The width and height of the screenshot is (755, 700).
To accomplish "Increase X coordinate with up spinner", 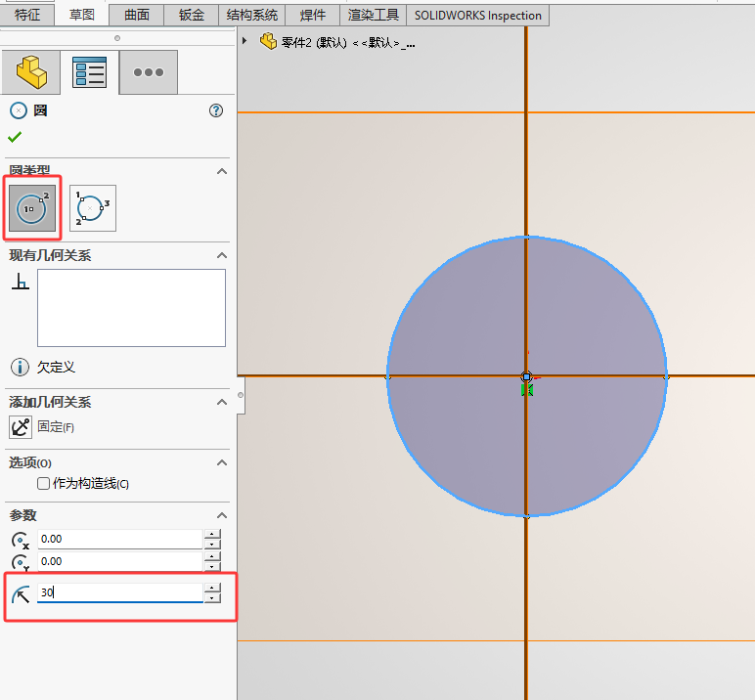I will click(212, 534).
